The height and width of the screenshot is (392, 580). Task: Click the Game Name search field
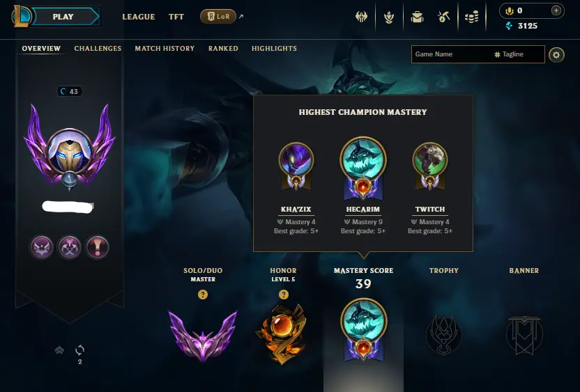[451, 54]
